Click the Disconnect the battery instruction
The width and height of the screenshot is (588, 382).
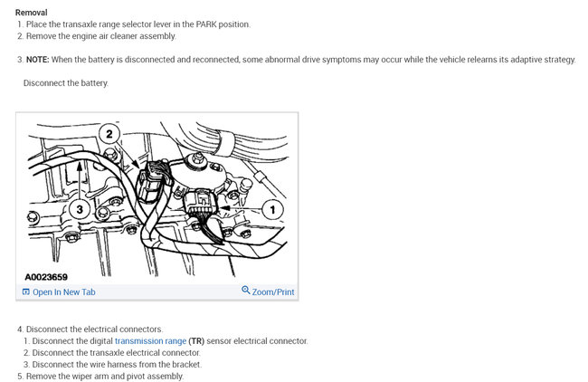(66, 83)
